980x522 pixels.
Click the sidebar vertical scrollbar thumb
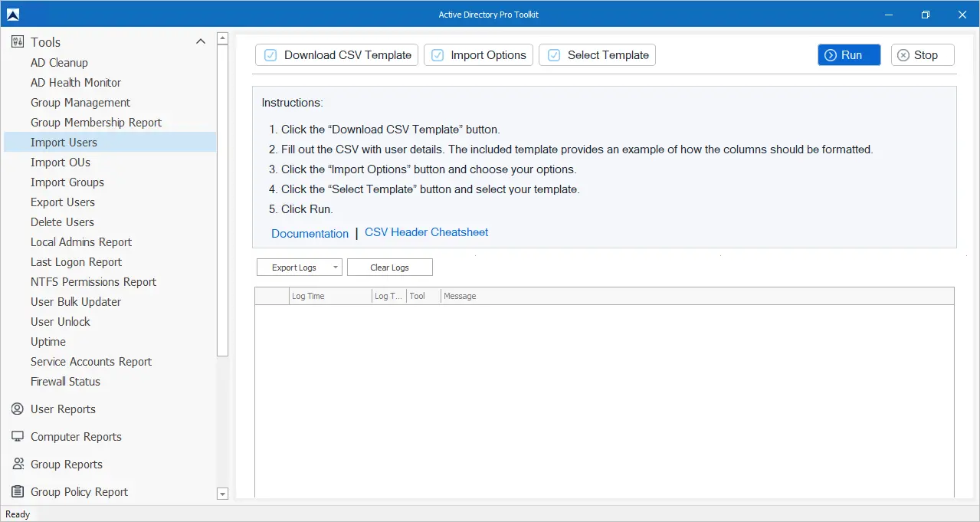[223, 200]
